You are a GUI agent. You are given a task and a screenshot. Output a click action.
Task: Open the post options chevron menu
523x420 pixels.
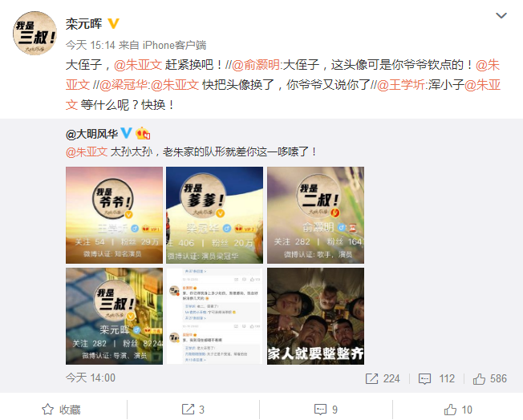501,16
